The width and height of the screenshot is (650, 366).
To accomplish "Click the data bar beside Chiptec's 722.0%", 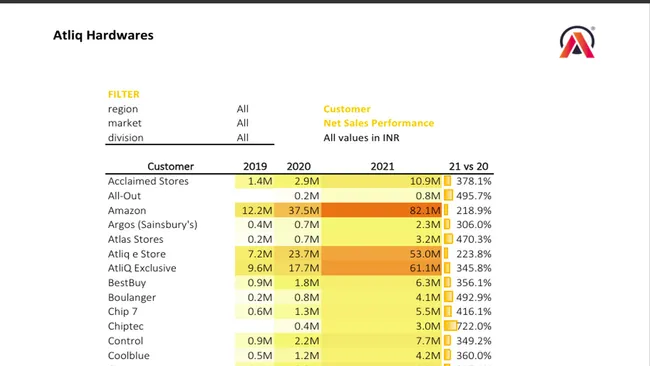I will (451, 326).
